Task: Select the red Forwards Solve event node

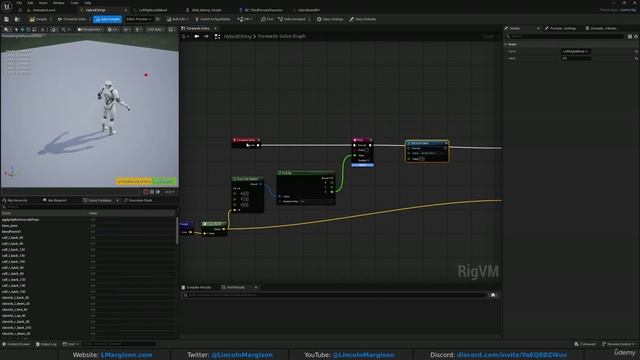Action: (x=246, y=142)
